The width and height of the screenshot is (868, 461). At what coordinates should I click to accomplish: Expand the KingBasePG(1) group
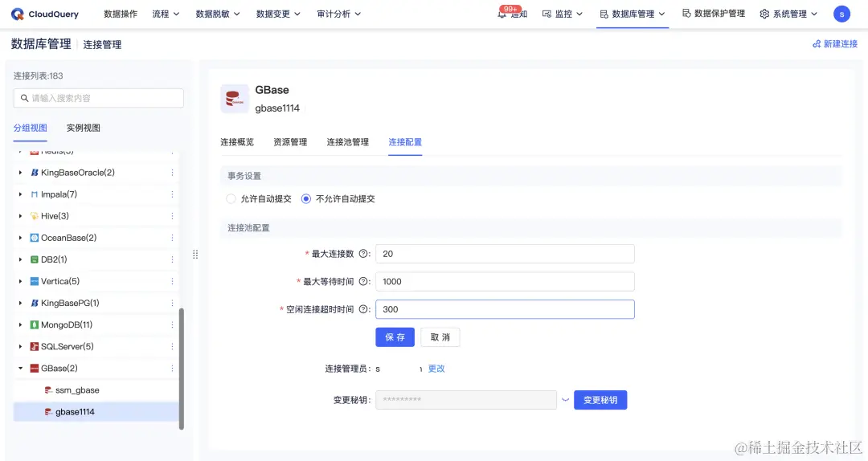[x=20, y=303]
